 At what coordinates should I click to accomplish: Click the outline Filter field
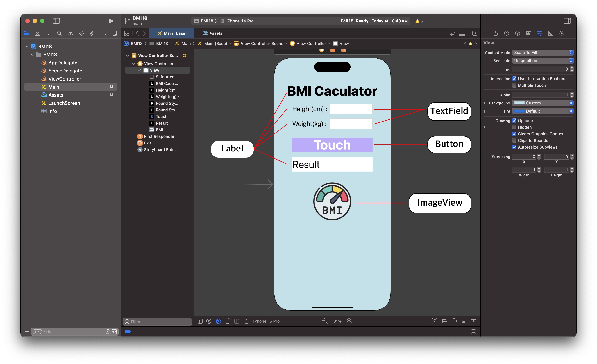[158, 322]
